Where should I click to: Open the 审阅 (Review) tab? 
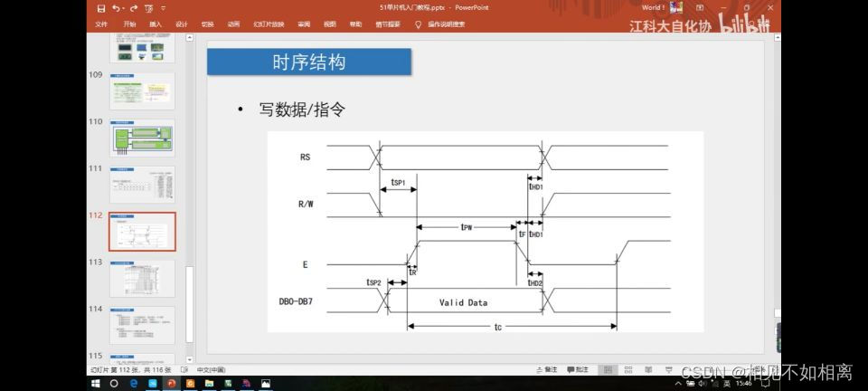(x=304, y=24)
